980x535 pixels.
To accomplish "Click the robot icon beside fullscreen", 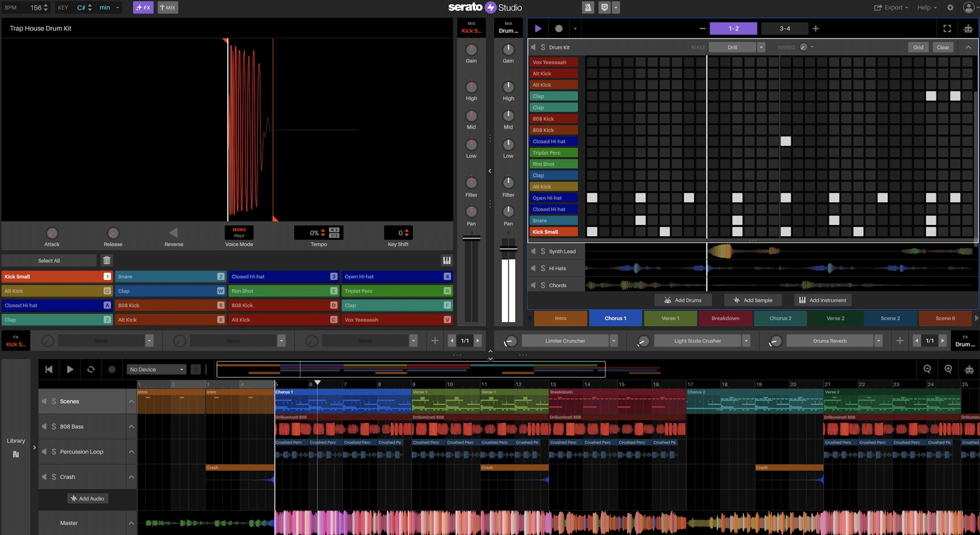I will coord(968,28).
